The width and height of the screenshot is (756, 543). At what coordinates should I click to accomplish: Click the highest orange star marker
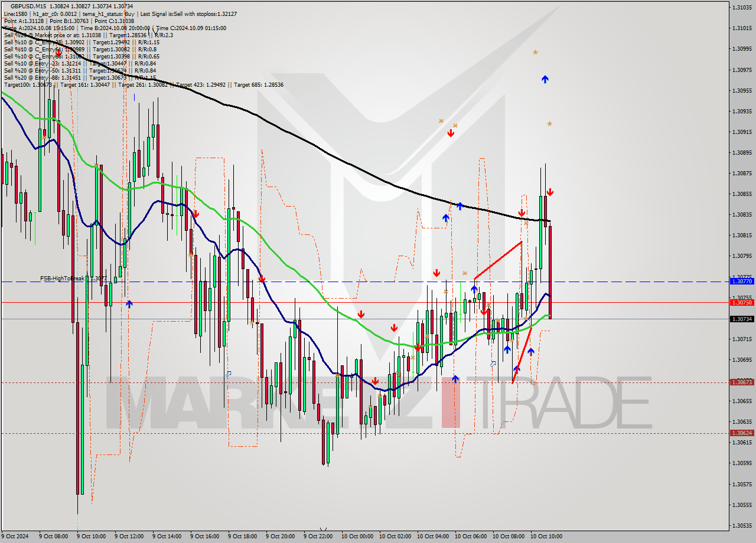pyautogui.click(x=535, y=52)
